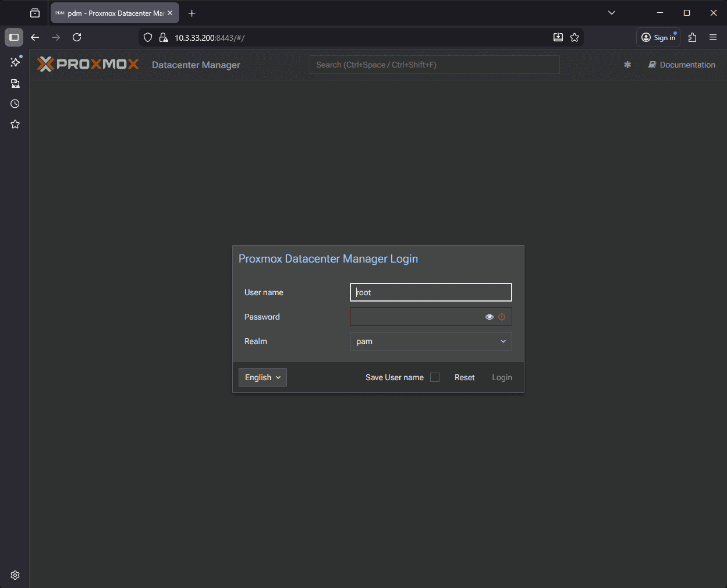This screenshot has width=727, height=588.
Task: Open the Dashboard via the sparkle sidebar icon
Action: [15, 62]
